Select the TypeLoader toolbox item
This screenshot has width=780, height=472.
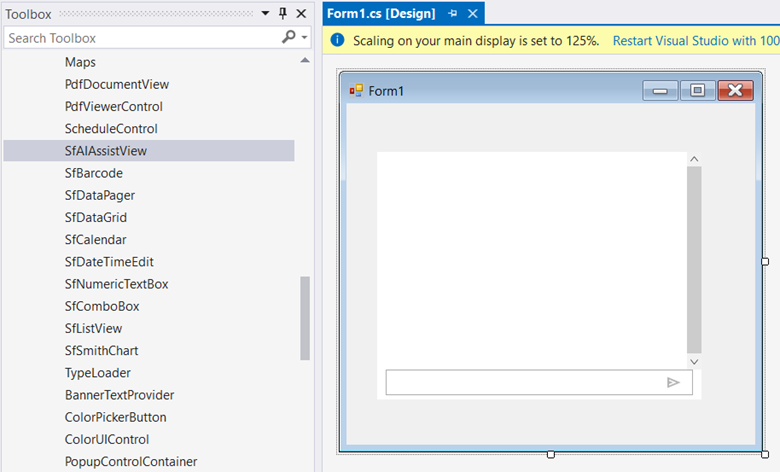(x=98, y=373)
